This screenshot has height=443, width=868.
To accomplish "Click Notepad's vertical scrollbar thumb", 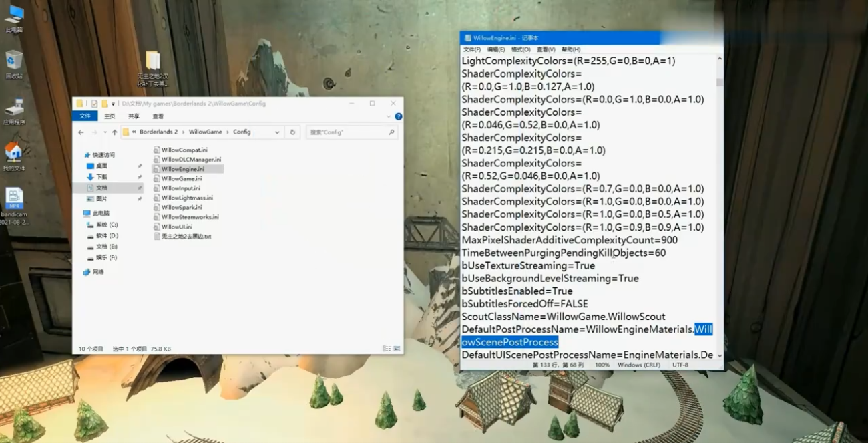I will [720, 82].
